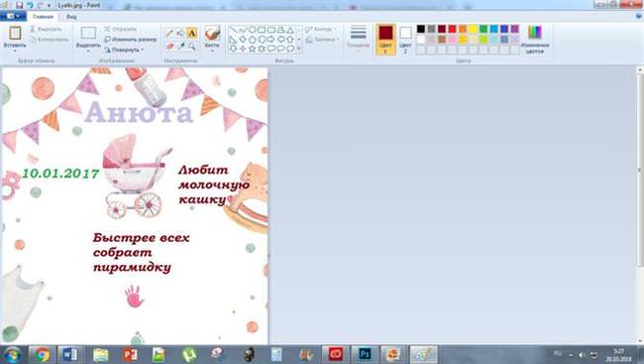Choose the five-point star shape
This screenshot has width=644, height=364.
click(x=253, y=49)
